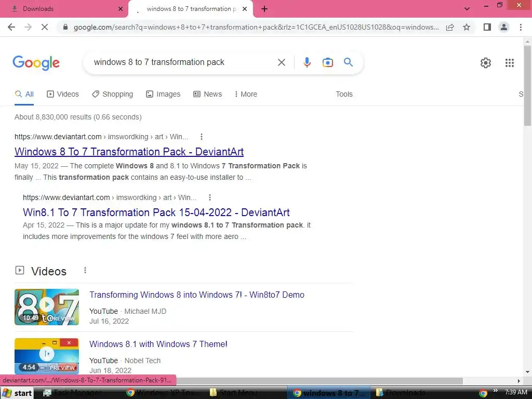Click the Windows 7 Theme video thumbnail
Viewport: 532px width, 399px height.
click(47, 356)
